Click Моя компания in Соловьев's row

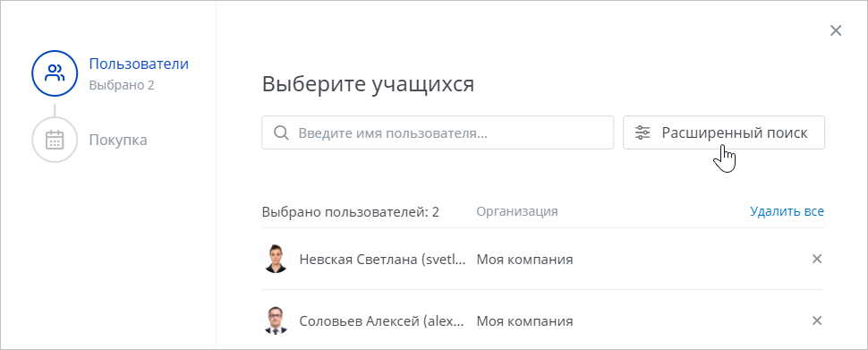click(x=524, y=320)
